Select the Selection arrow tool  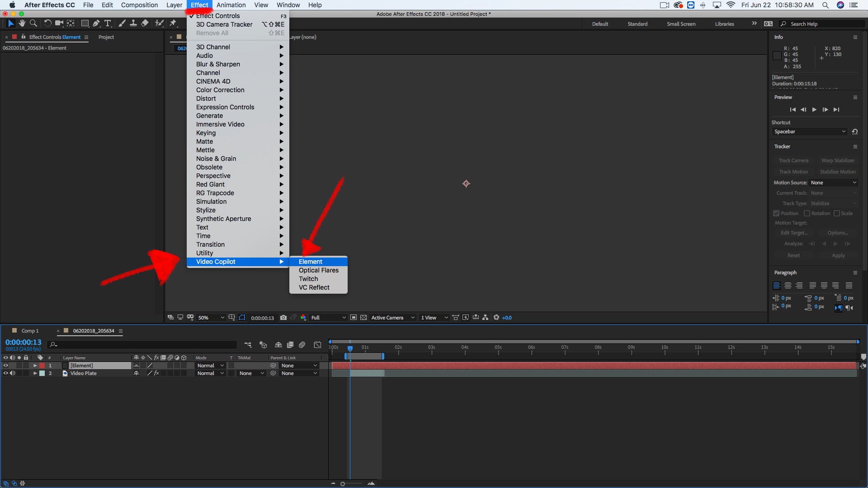11,23
